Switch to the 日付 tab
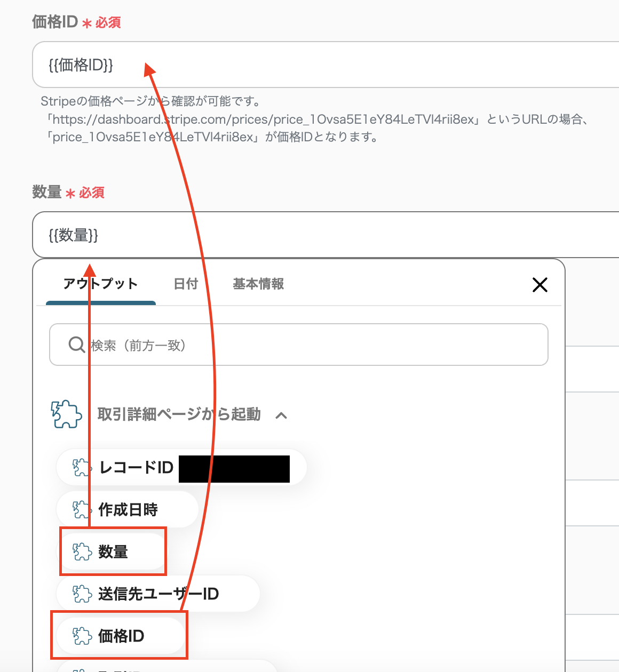The height and width of the screenshot is (672, 619). click(x=186, y=284)
